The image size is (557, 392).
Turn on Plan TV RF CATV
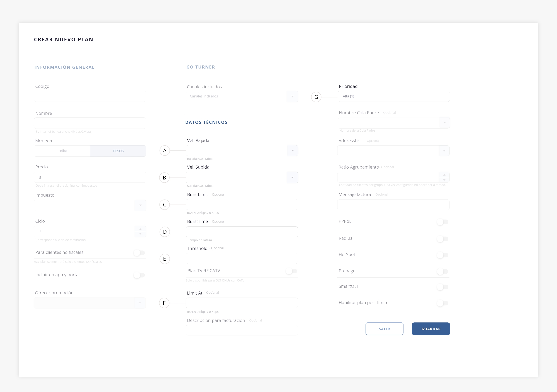tap(291, 271)
